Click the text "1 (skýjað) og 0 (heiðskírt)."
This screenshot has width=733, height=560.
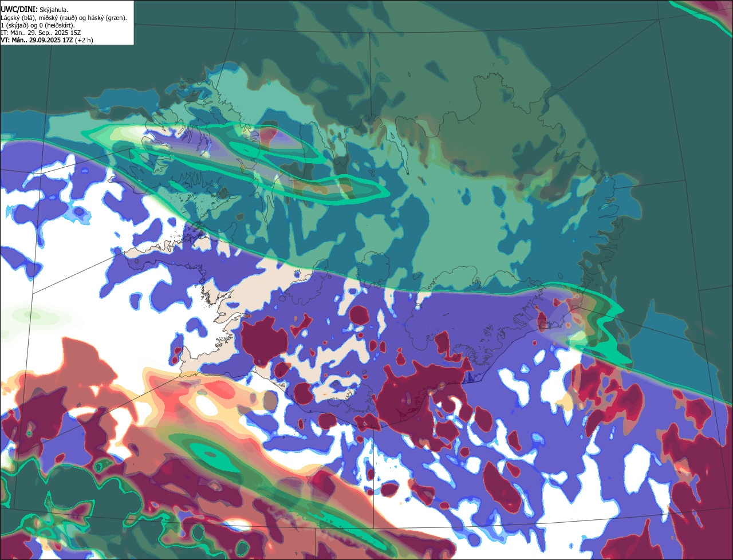pyautogui.click(x=37, y=25)
